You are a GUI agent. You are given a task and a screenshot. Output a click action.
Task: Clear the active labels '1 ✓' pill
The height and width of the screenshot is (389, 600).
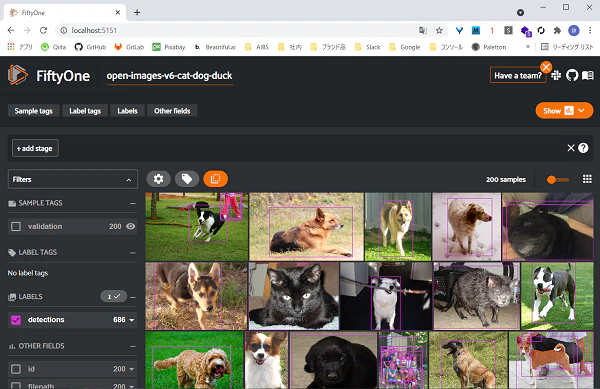113,296
